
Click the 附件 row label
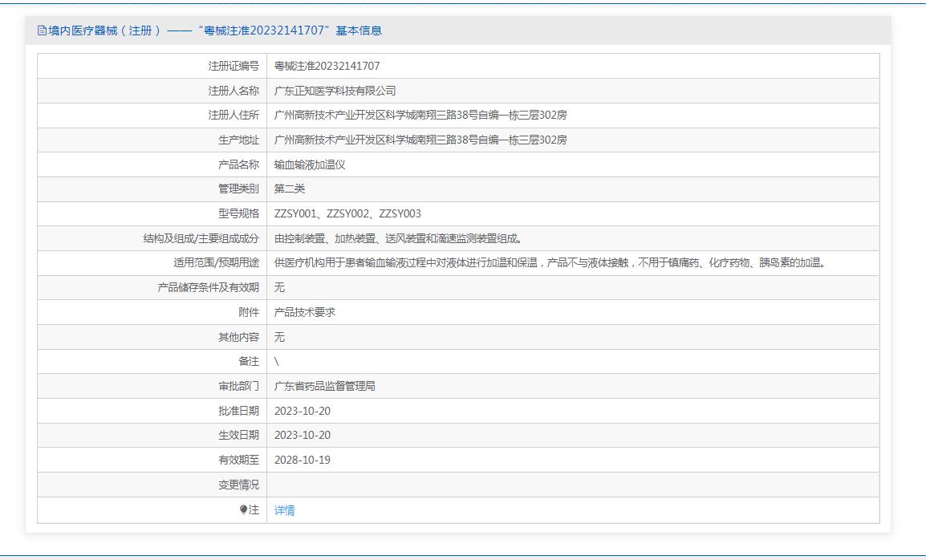point(249,312)
